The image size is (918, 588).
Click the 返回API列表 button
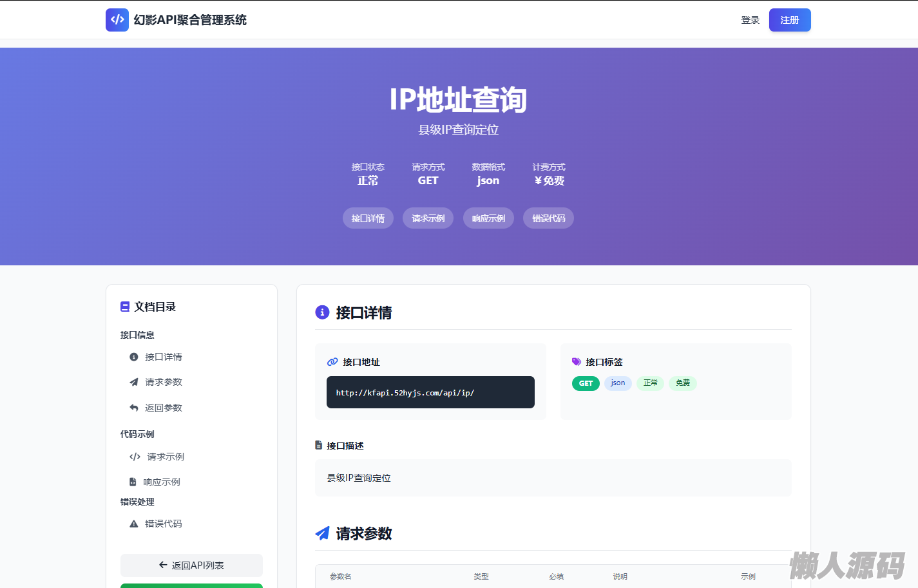tap(191, 565)
